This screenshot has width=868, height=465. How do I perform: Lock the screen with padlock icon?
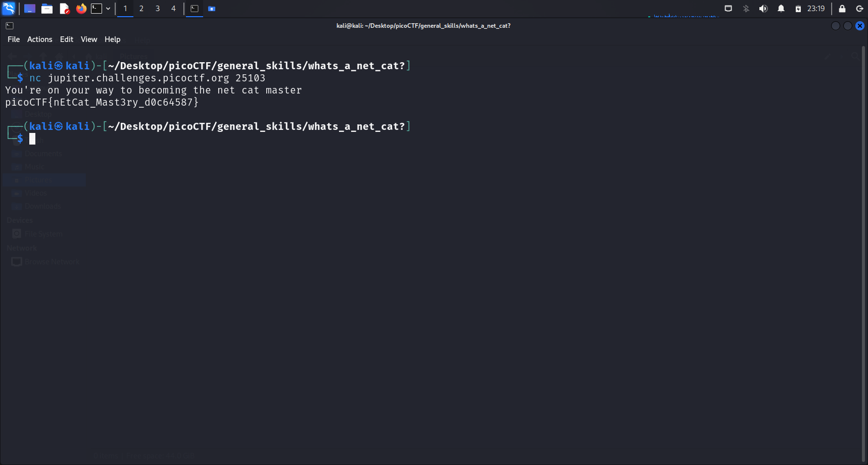tap(842, 9)
